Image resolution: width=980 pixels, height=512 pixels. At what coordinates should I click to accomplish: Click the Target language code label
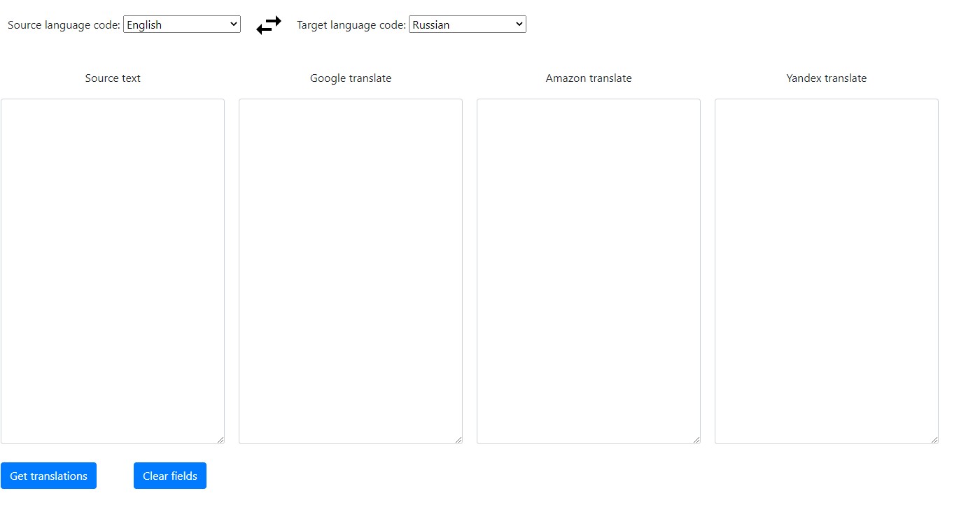pos(351,25)
